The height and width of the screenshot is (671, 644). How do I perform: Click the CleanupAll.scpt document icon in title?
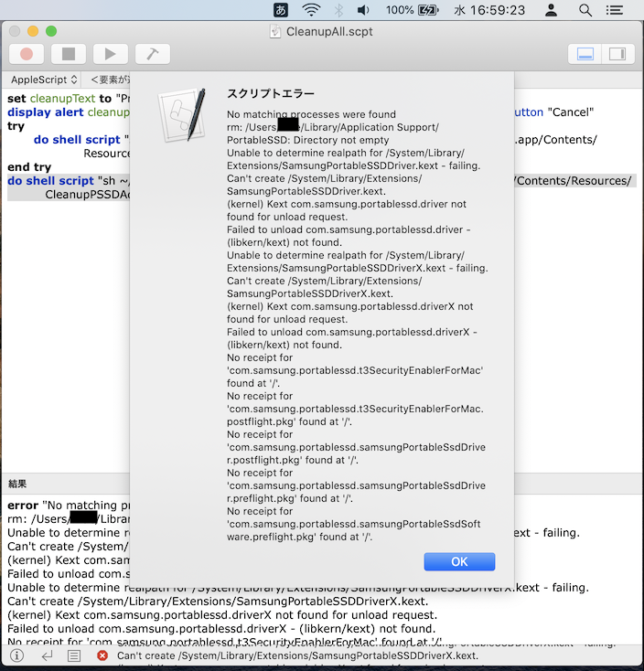point(275,31)
